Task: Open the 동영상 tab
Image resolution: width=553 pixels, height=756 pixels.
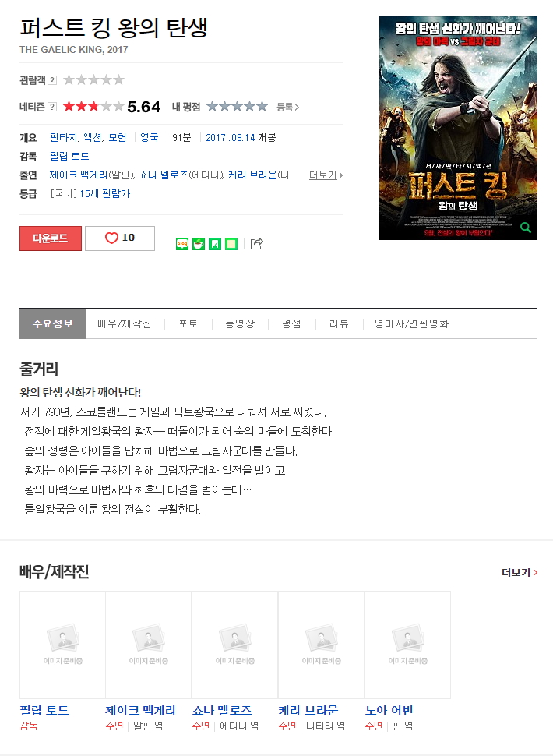Action: (240, 323)
